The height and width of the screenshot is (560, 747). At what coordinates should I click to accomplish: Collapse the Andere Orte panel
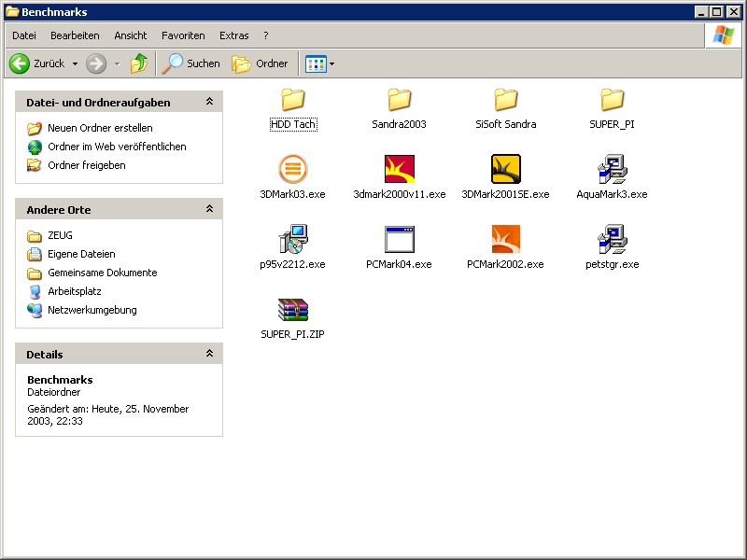[x=209, y=208]
